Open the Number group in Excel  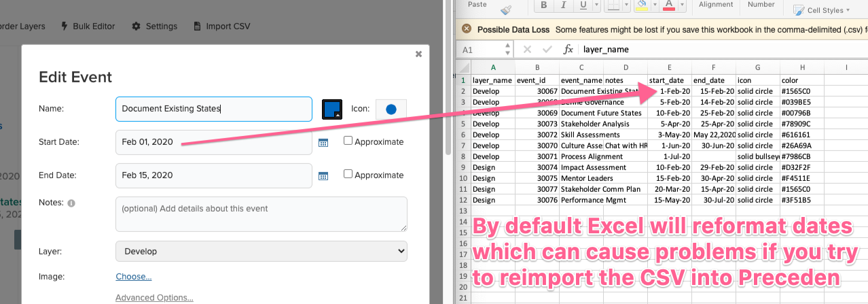pyautogui.click(x=761, y=4)
